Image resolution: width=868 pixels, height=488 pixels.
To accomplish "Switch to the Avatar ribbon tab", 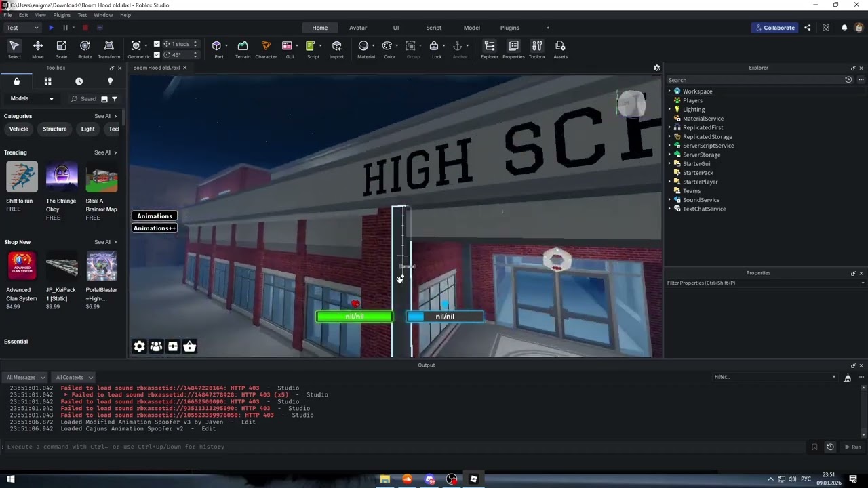I will tap(358, 28).
